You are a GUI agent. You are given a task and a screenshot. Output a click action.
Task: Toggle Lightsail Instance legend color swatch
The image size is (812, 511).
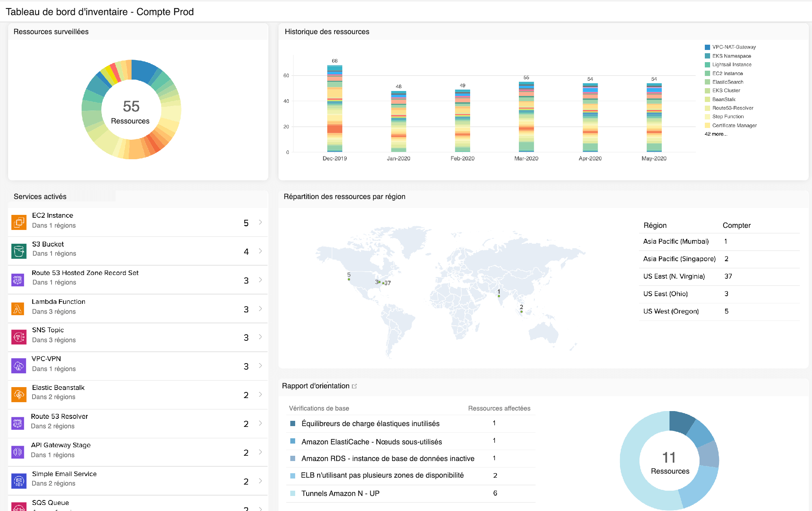(x=708, y=65)
